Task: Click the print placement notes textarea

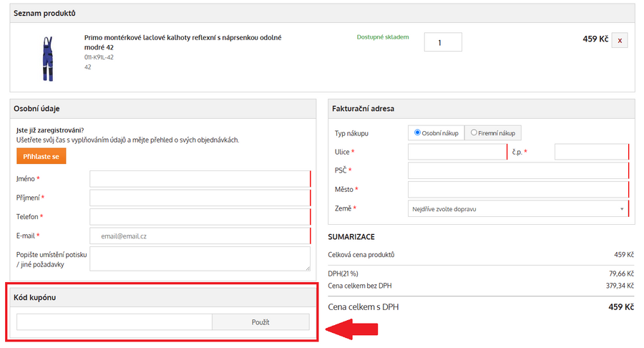Action: click(x=200, y=258)
